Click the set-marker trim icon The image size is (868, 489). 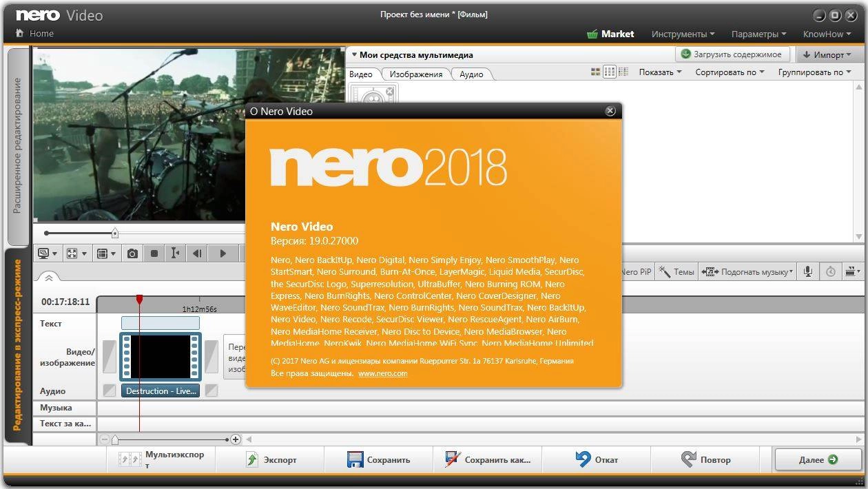tap(175, 253)
